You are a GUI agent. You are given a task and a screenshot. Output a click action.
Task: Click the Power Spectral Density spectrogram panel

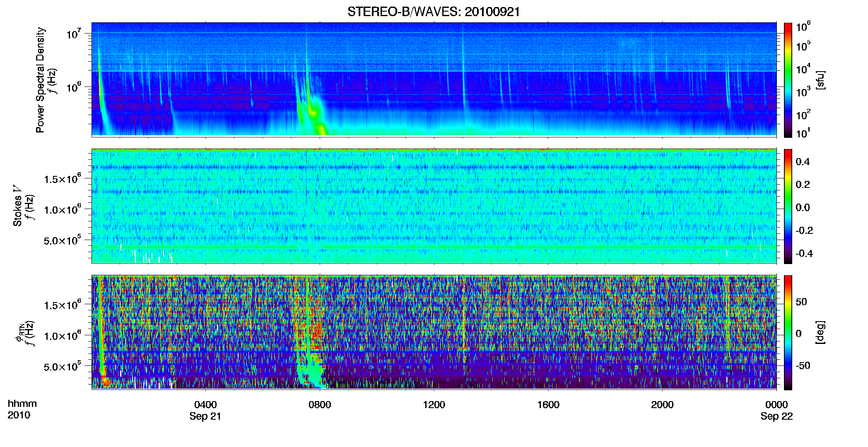(434, 79)
